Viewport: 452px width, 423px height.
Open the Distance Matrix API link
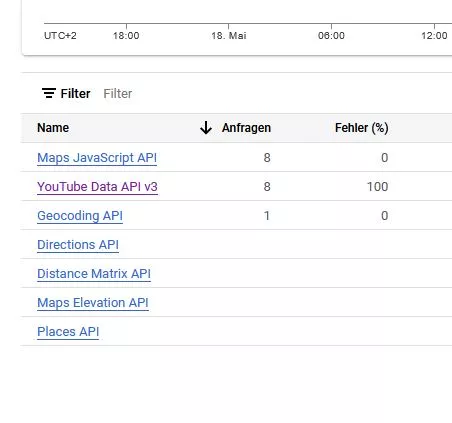94,274
